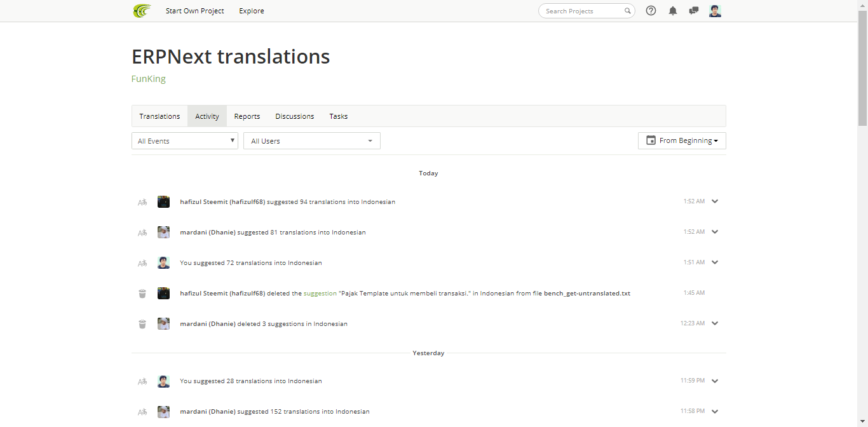Open the Tasks tab

[x=339, y=116]
